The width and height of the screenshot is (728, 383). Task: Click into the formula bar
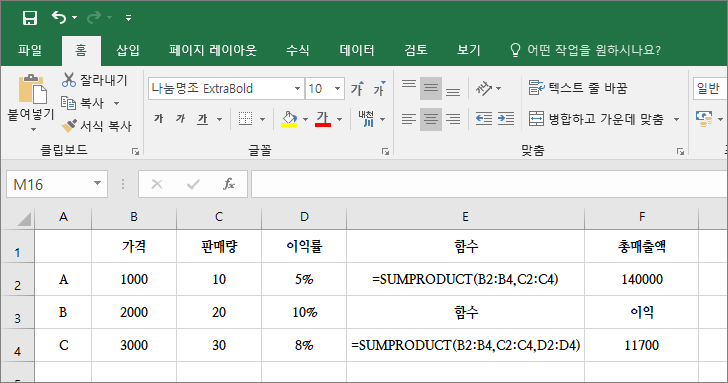489,184
